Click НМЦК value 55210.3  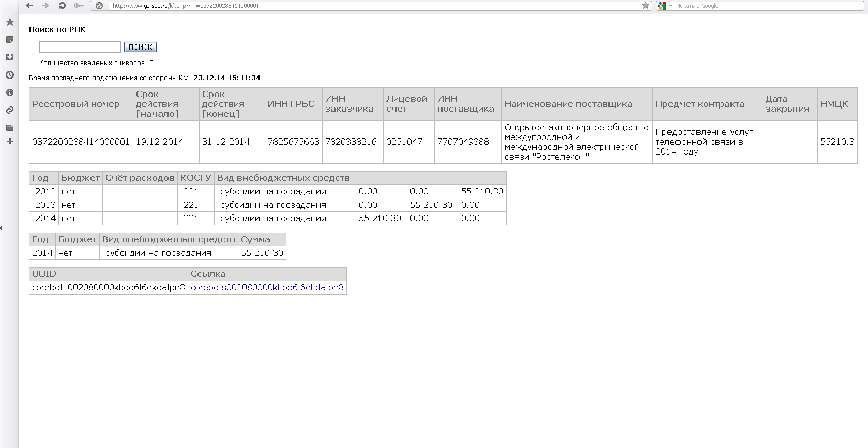(x=837, y=142)
